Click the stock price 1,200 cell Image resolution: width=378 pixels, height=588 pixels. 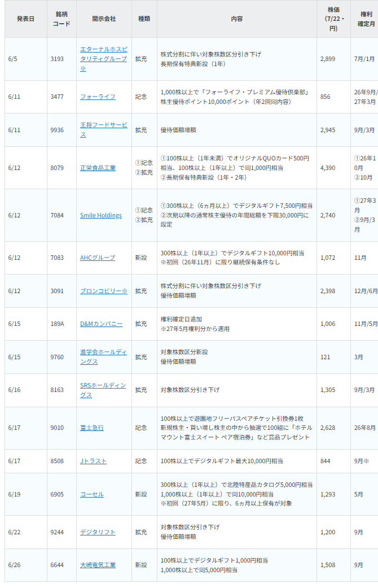[x=333, y=532]
